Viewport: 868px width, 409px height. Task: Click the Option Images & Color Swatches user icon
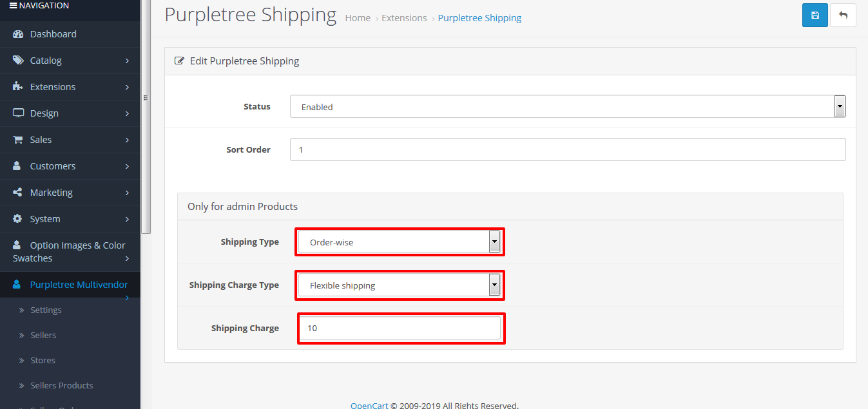tap(17, 245)
